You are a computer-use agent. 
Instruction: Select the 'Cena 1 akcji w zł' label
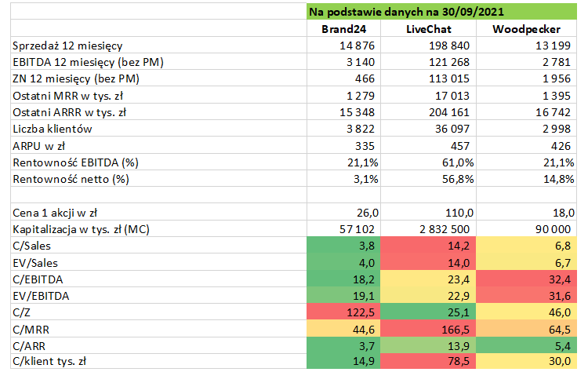coord(55,213)
